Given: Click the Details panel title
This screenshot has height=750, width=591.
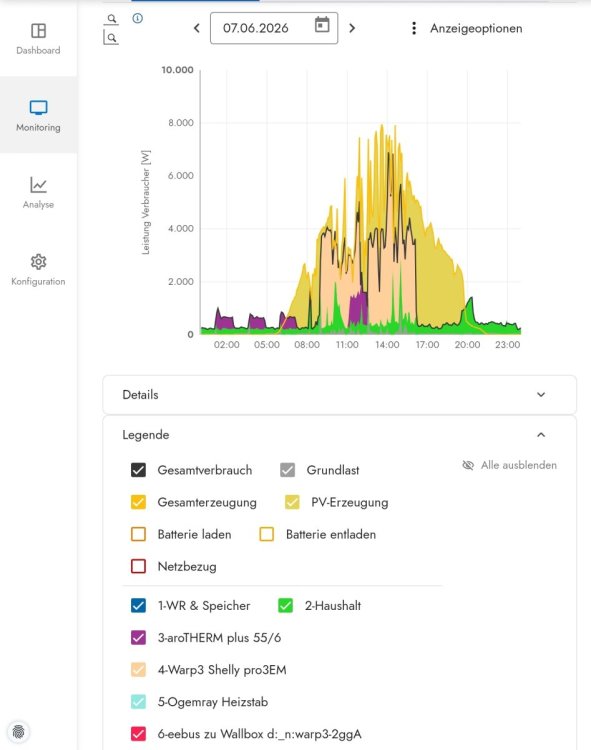Looking at the screenshot, I should point(140,395).
